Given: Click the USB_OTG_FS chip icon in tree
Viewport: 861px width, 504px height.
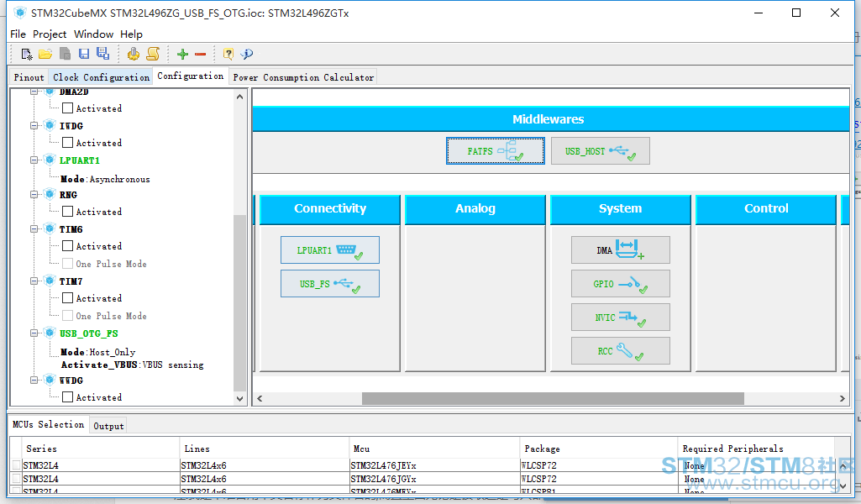Looking at the screenshot, I should (50, 333).
